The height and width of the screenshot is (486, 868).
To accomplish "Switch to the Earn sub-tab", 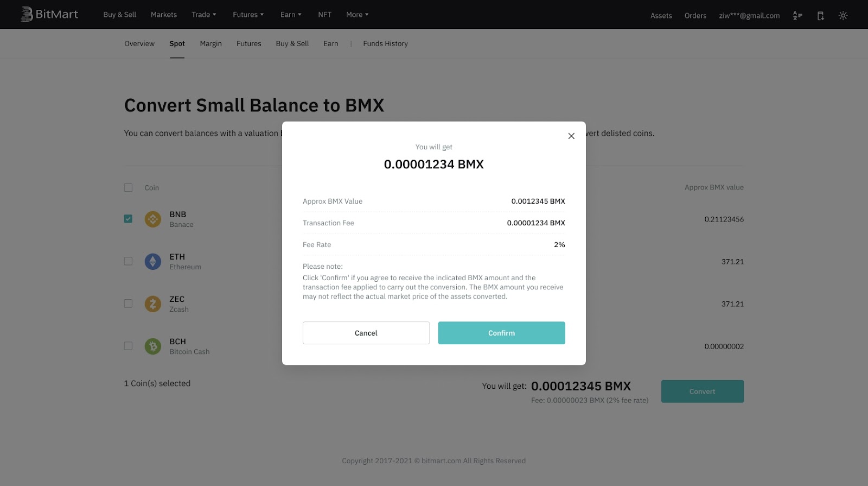I will (331, 43).
